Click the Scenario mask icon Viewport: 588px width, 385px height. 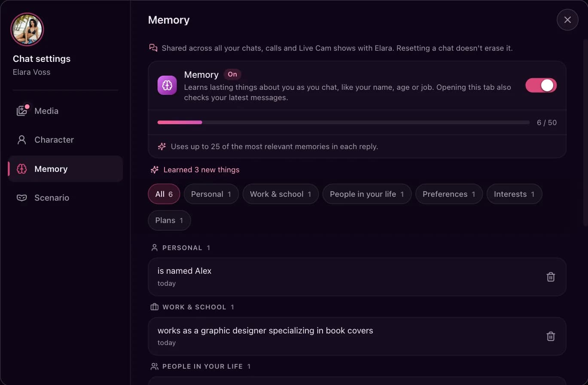[21, 198]
